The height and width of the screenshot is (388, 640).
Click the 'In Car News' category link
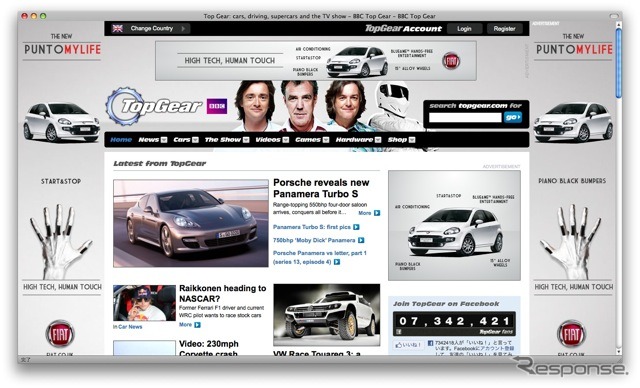[128, 327]
